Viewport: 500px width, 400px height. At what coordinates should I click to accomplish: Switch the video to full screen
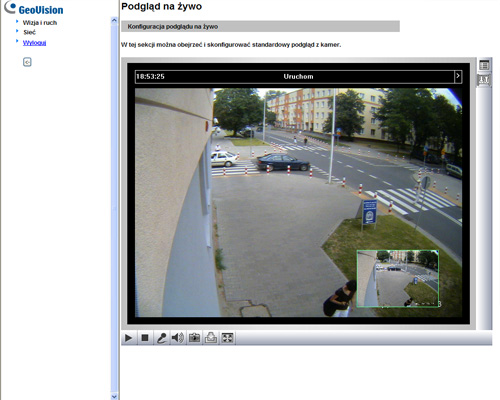227,338
